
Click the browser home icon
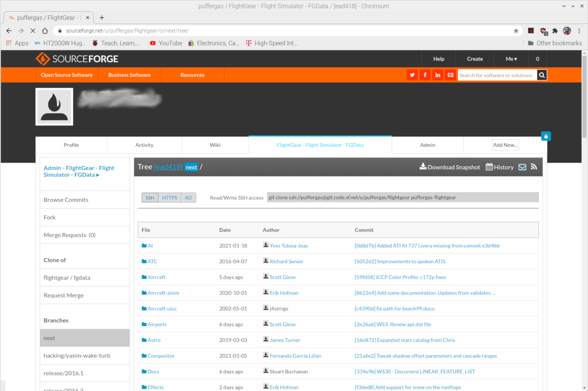(45, 30)
